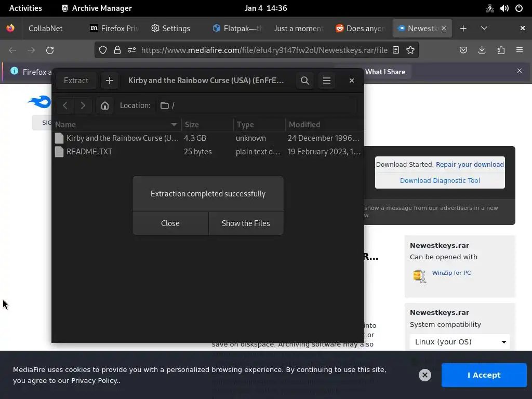Click the WinZip for PC link
532x399 pixels.
tap(451, 273)
